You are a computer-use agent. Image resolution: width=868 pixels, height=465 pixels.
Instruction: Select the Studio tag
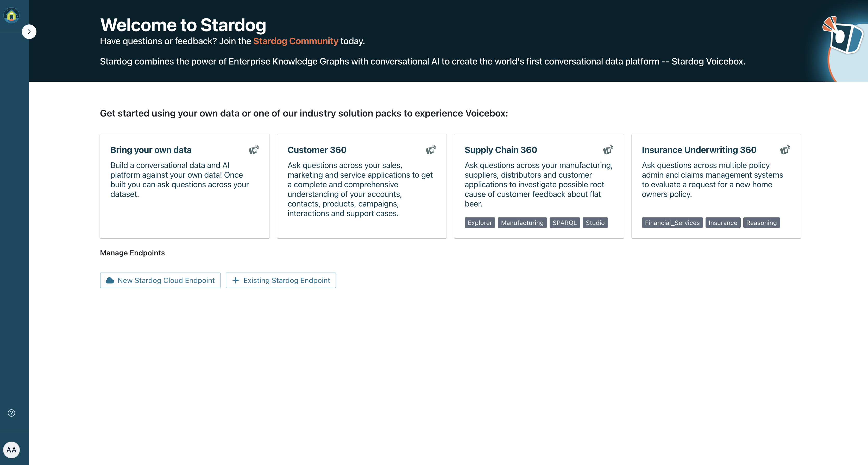click(595, 223)
